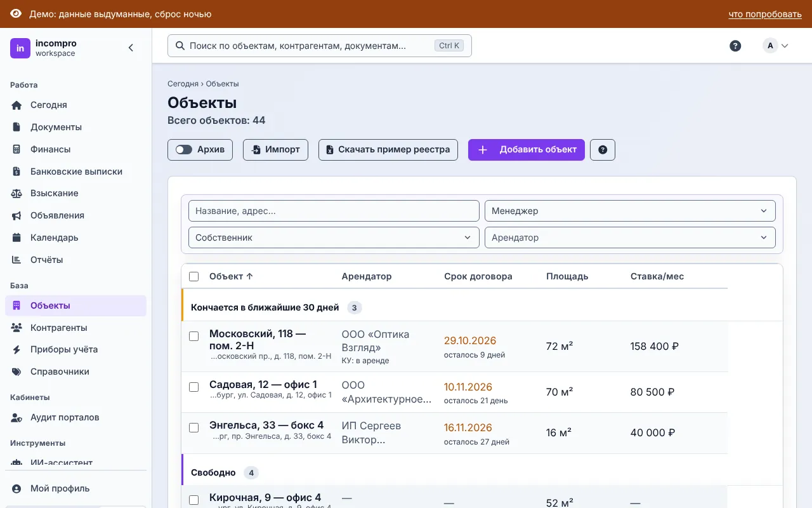Click the Срок договора column header
The image size is (812, 508).
click(478, 276)
